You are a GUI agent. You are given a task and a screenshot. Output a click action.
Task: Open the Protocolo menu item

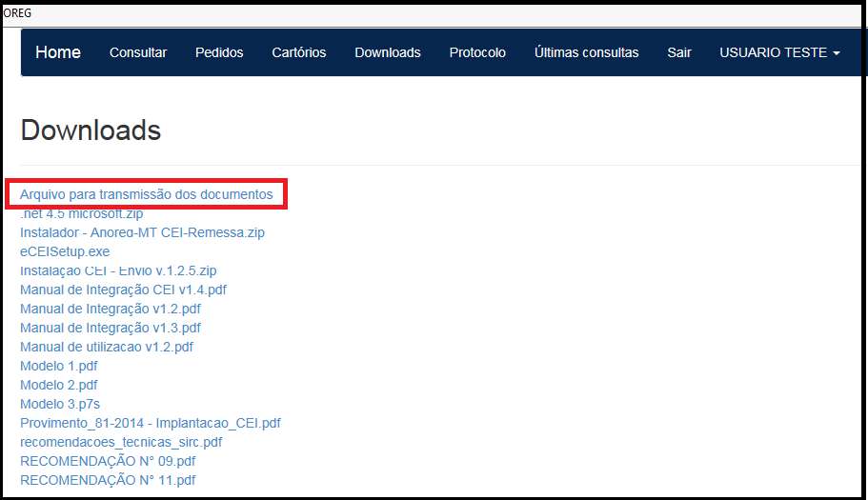tap(477, 52)
